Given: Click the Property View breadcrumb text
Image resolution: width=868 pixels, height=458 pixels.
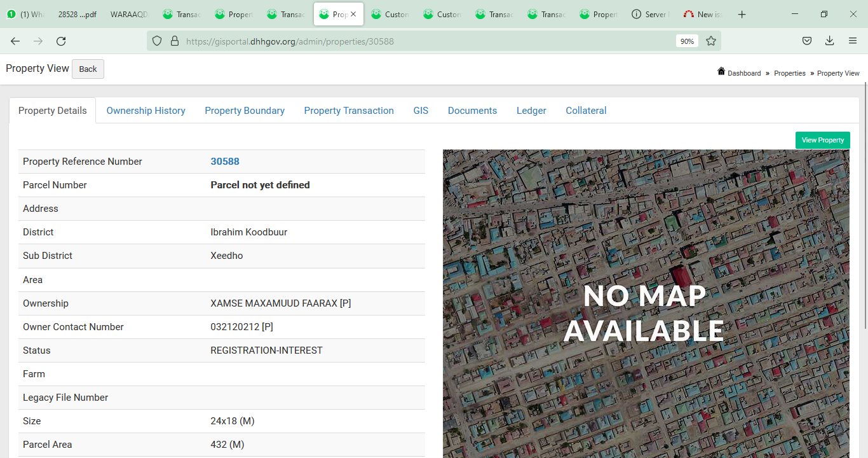Looking at the screenshot, I should [838, 73].
